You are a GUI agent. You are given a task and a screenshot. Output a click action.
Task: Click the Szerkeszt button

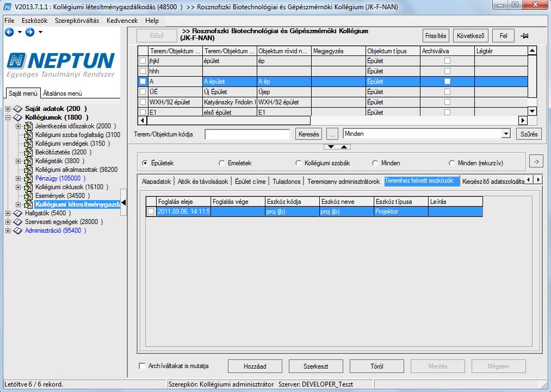(x=316, y=366)
